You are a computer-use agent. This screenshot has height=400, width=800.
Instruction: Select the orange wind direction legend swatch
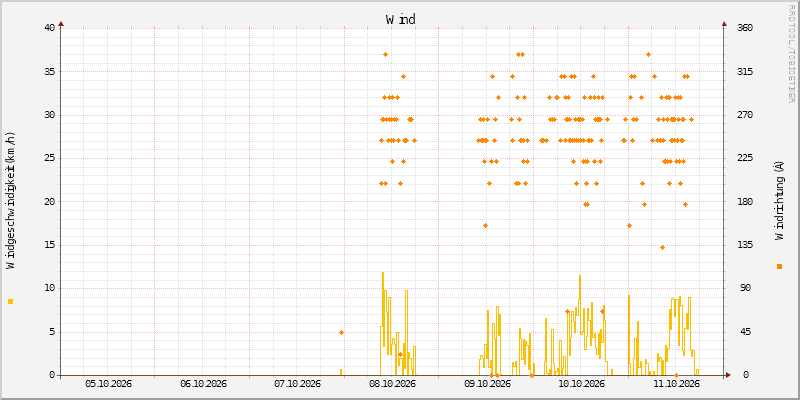coord(779,266)
